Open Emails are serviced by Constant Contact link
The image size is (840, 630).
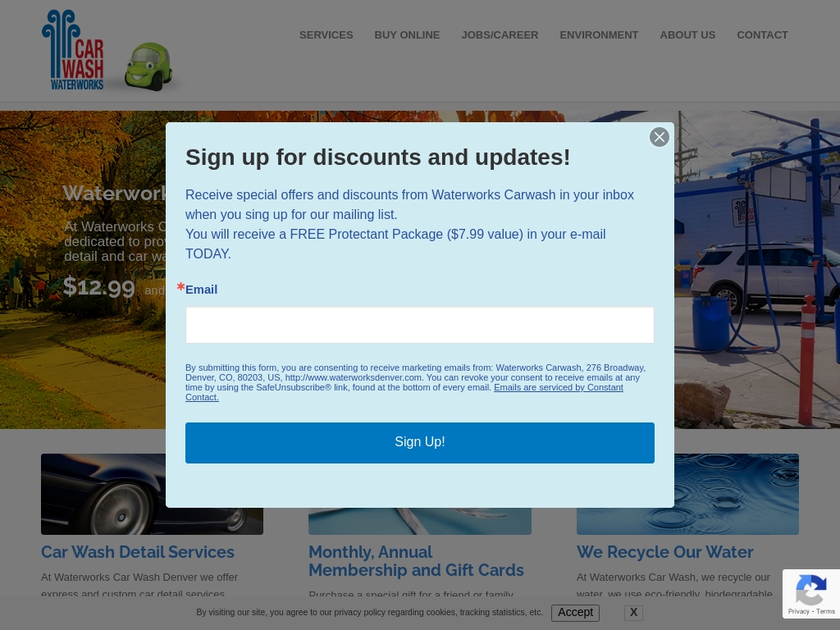tap(404, 392)
